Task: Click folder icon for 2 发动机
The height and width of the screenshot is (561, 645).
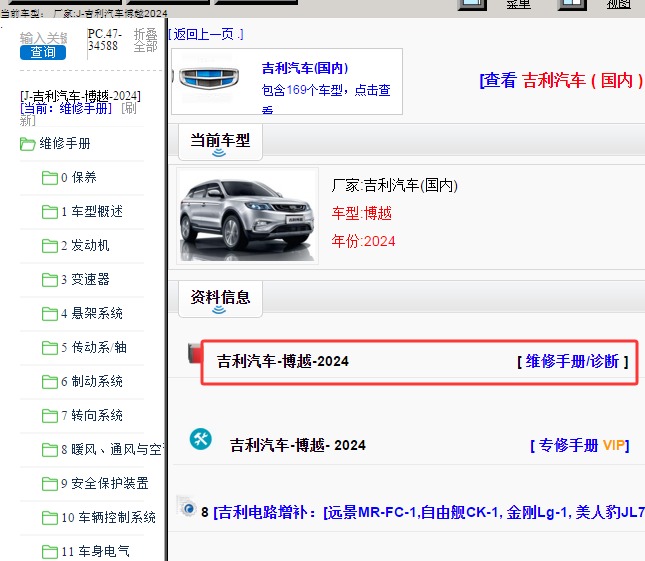Action: [49, 246]
